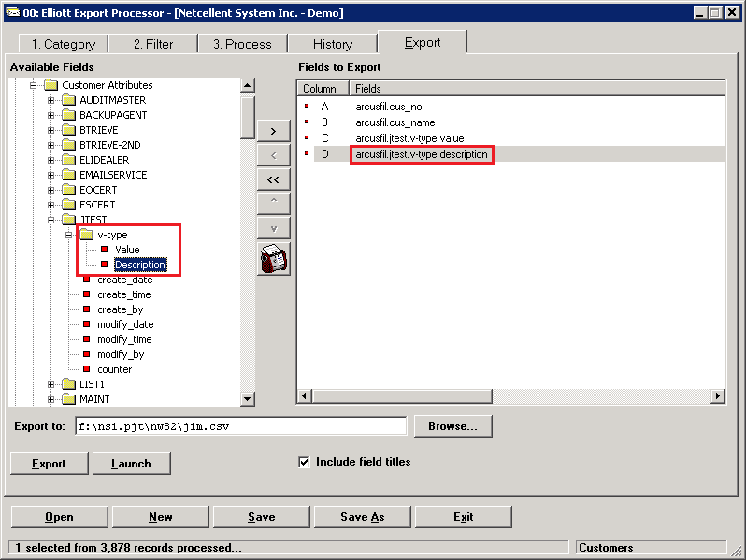The image size is (746, 560).
Task: Expand the BACKUPAGENT tree node
Action: [50, 115]
